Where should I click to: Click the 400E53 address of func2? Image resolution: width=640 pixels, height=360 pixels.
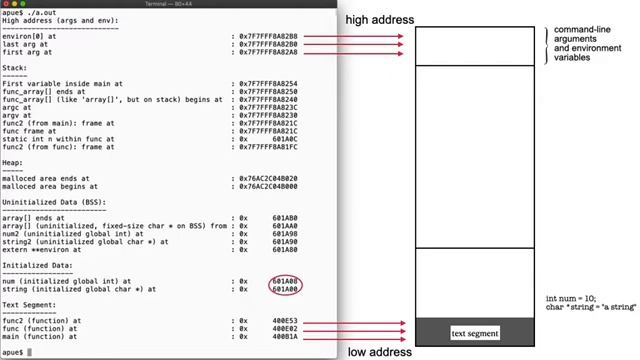coord(285,321)
